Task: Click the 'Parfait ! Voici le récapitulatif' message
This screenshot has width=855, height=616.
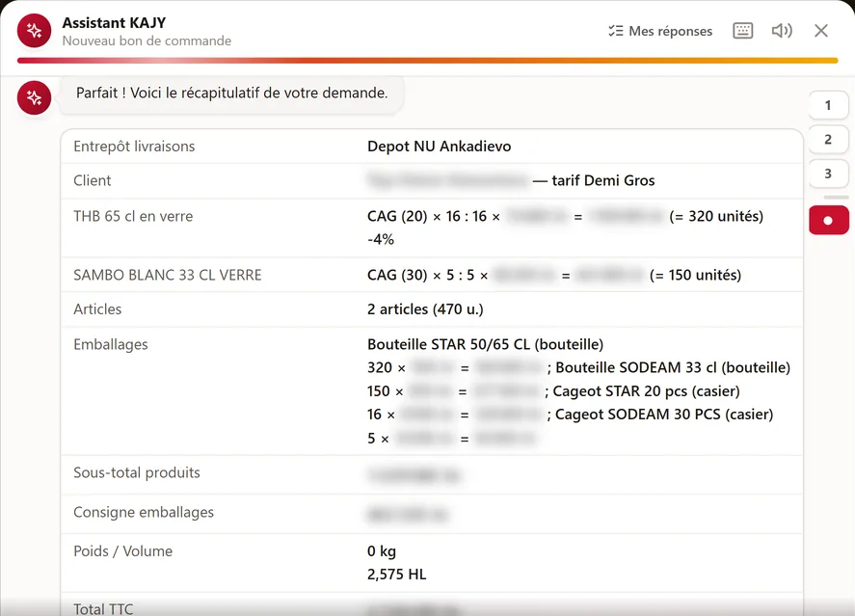Action: click(x=231, y=94)
